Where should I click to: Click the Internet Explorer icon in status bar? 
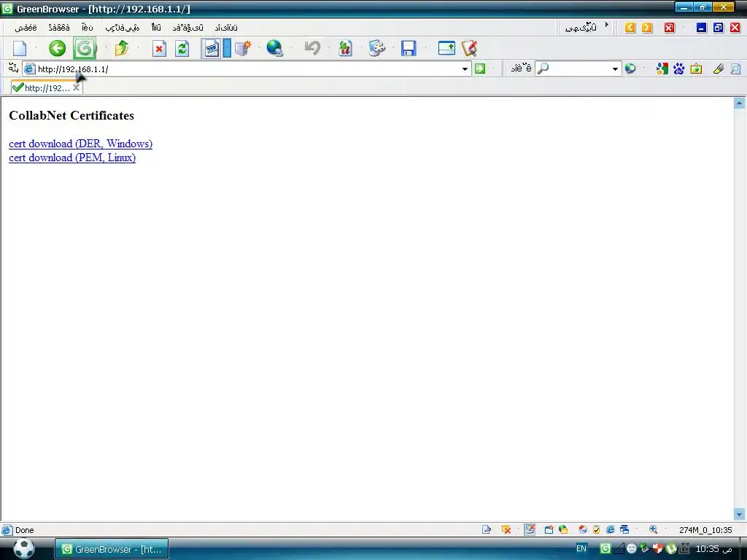click(611, 529)
